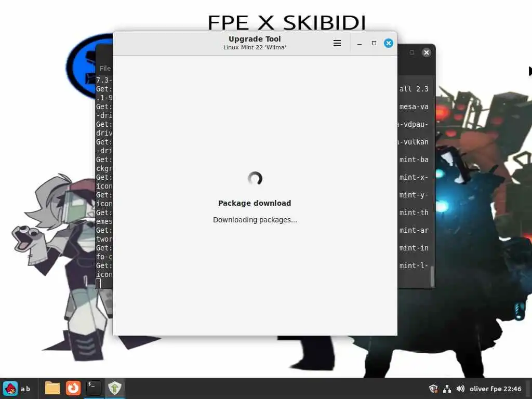Open the red bird start menu icon
This screenshot has height=399, width=532.
coord(10,388)
